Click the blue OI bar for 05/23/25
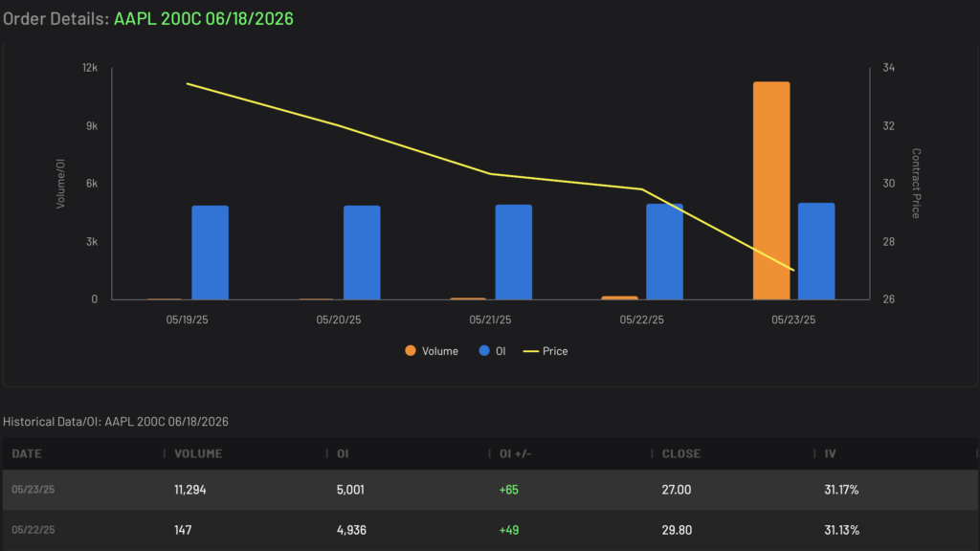 pos(816,252)
